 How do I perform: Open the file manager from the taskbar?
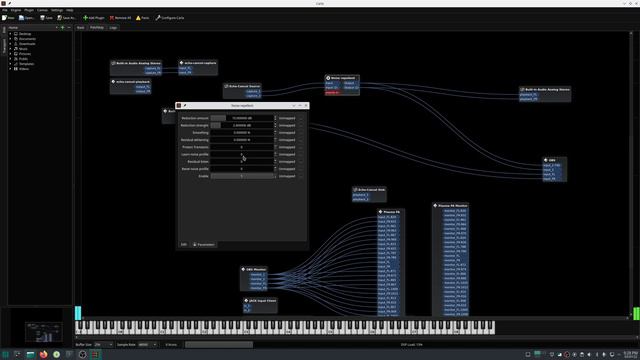(31, 354)
